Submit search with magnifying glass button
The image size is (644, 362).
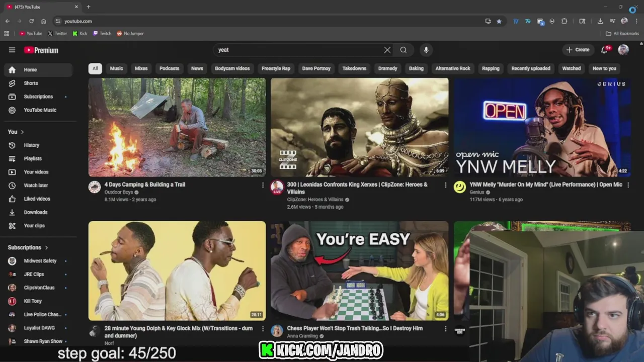coord(404,50)
